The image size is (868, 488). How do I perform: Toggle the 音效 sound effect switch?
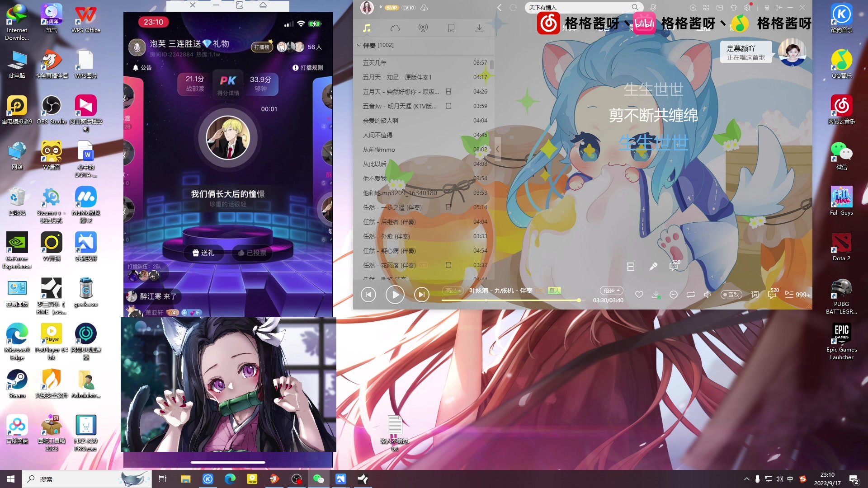[731, 295]
